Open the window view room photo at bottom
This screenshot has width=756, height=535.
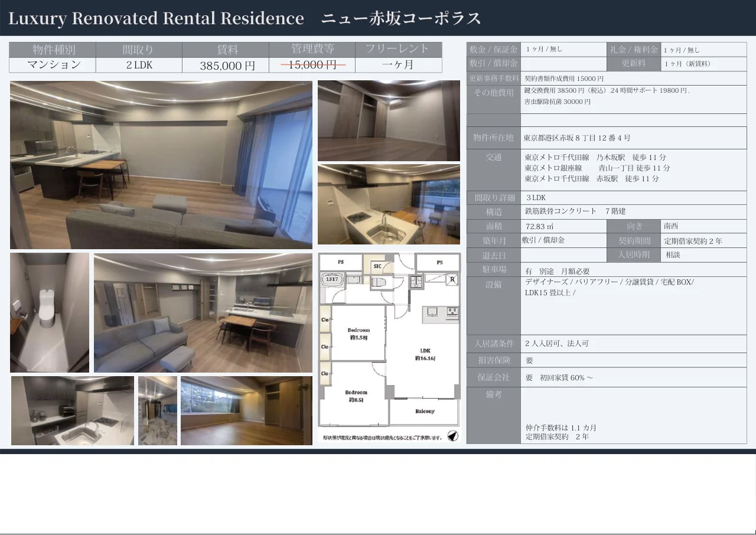[246, 410]
